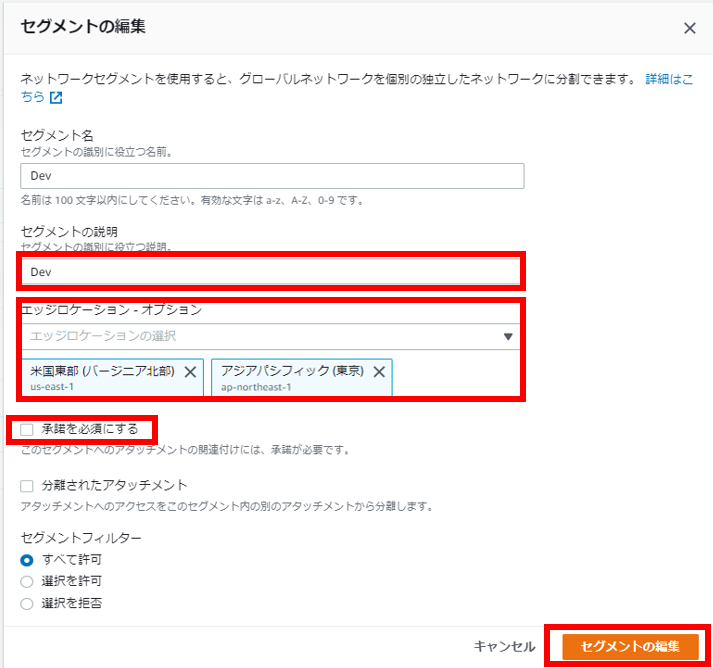Enable the 承諾を必須にする checkbox
This screenshot has width=713, height=668.
(27, 429)
